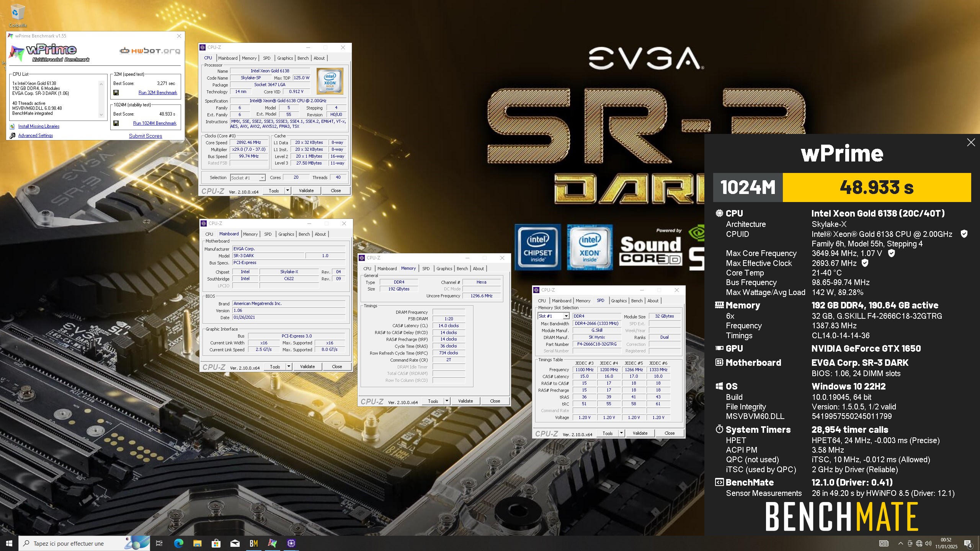Click the Install Missing Libraries icon in wPrime
This screenshot has width=980, height=551.
(12, 126)
